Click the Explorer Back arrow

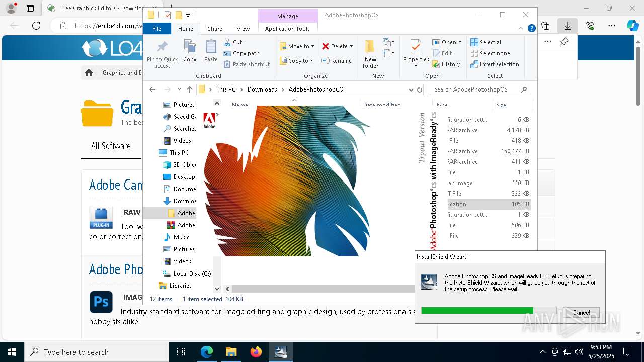click(152, 89)
